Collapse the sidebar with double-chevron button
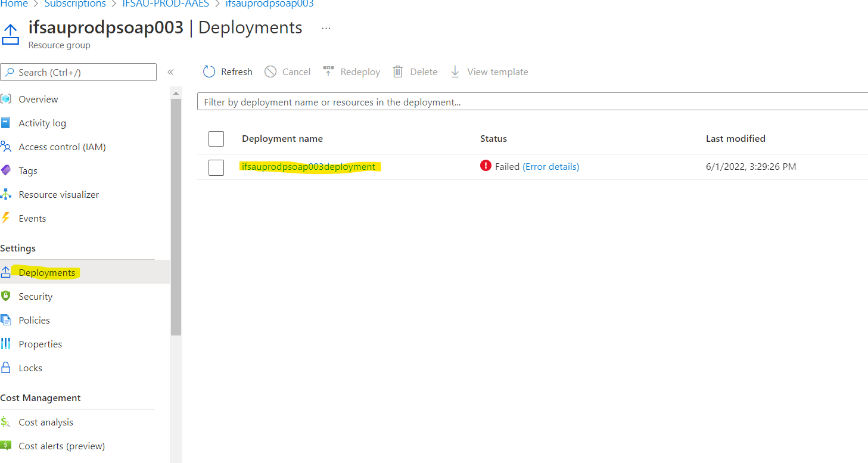 [170, 72]
